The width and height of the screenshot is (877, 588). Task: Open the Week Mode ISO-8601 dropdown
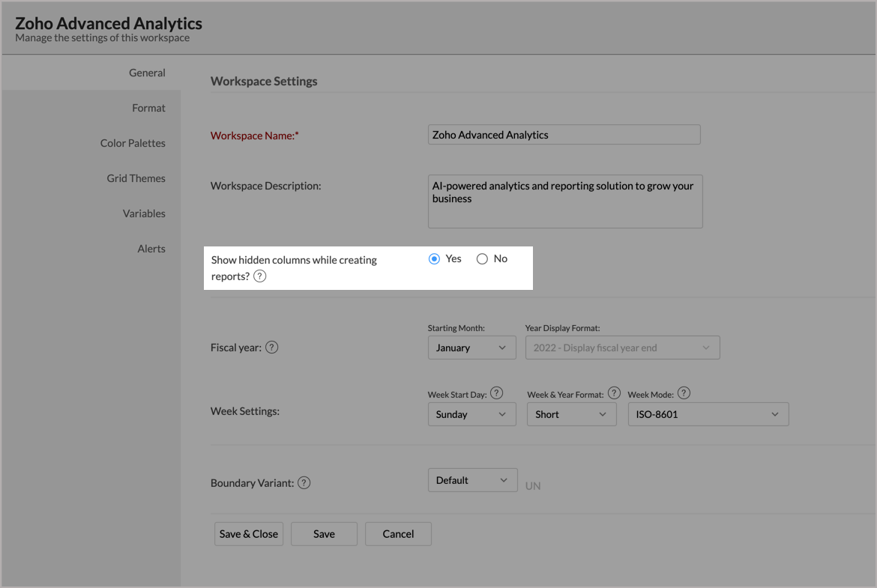(708, 414)
